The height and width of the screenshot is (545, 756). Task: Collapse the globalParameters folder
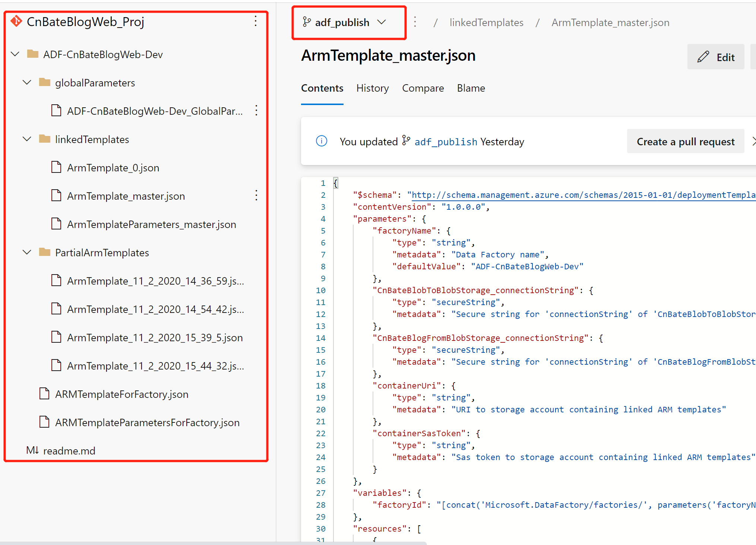[27, 83]
